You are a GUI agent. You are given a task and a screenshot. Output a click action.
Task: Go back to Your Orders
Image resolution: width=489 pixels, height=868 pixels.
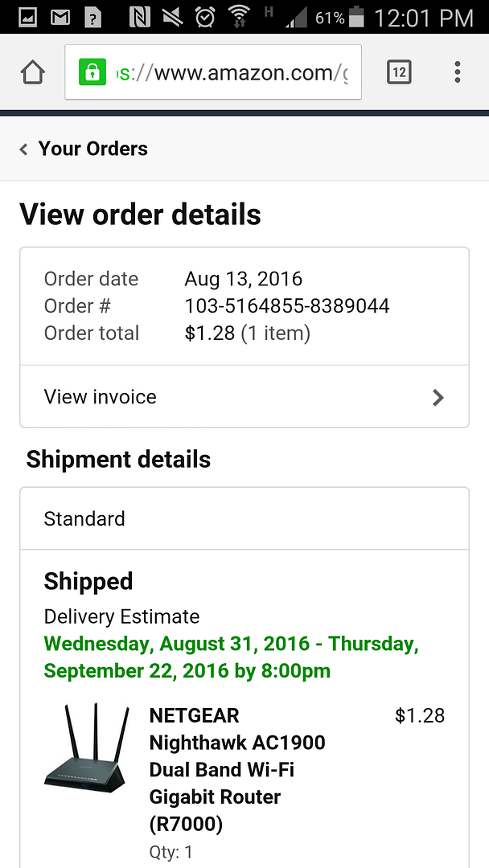(x=92, y=149)
